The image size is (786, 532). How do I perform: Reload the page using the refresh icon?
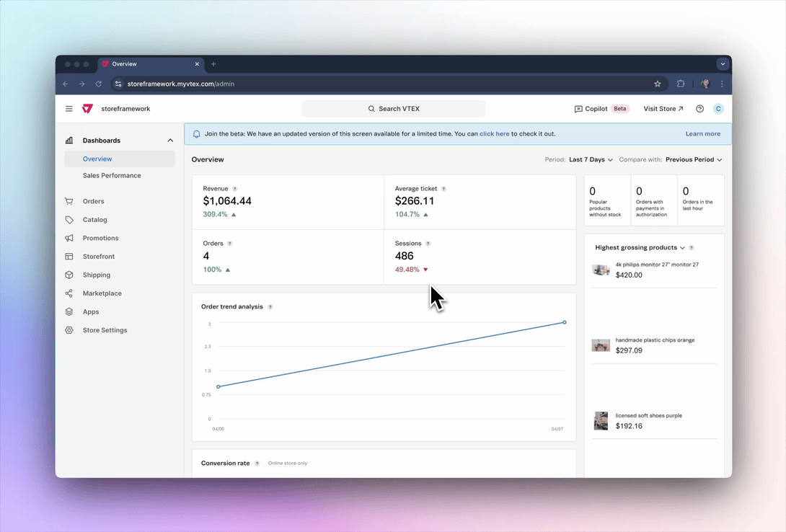[x=99, y=84]
